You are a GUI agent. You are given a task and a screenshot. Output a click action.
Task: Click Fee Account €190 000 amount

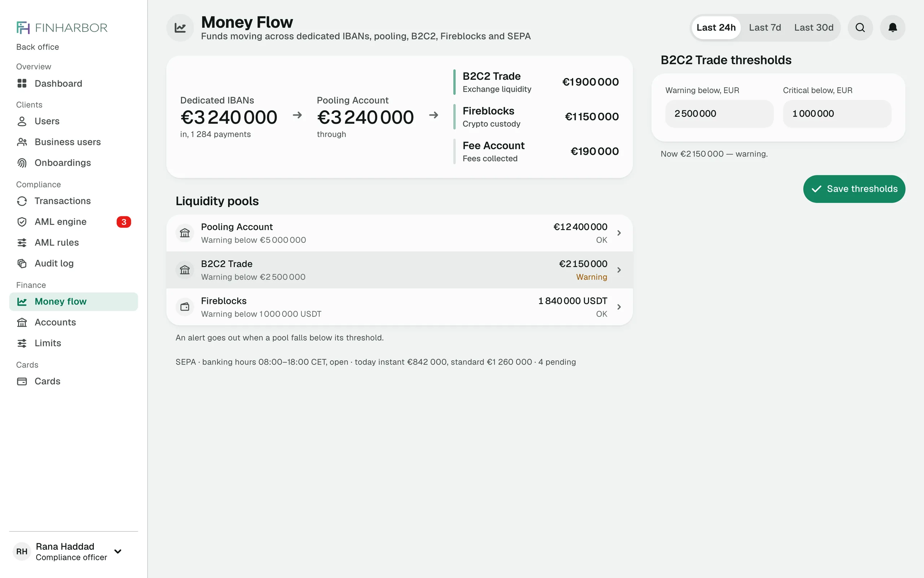[594, 151]
